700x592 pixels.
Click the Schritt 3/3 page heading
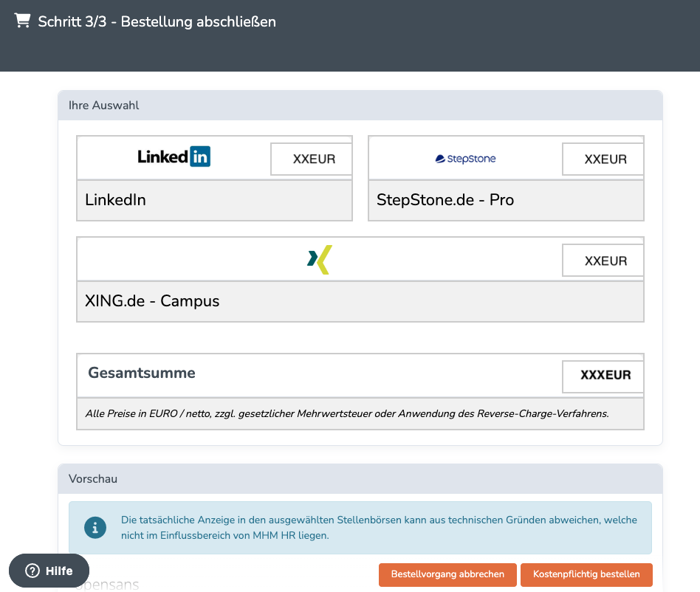pos(157,21)
